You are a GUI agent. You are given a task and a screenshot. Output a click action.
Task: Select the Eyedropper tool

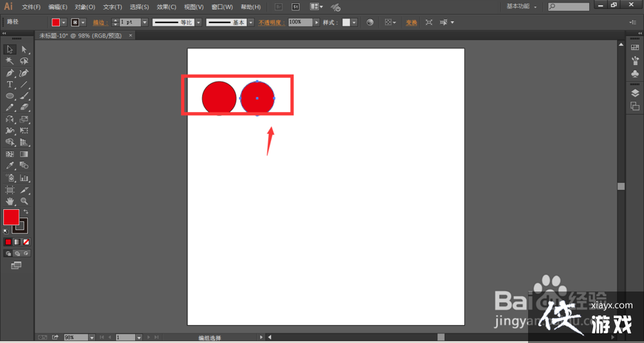(x=10, y=166)
